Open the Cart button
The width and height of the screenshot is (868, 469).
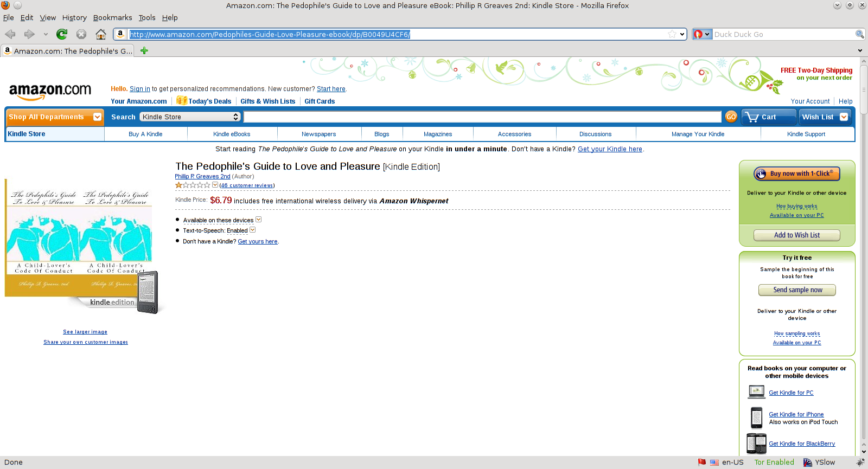coord(768,117)
